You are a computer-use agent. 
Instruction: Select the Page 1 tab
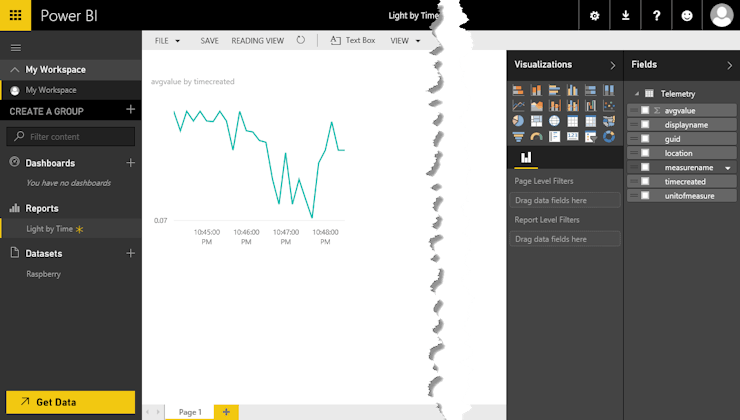[x=190, y=412]
